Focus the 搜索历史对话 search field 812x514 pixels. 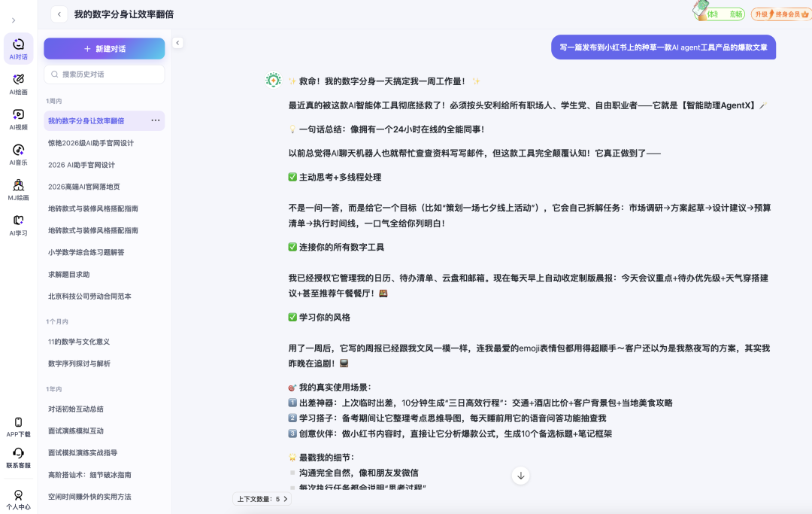[104, 74]
